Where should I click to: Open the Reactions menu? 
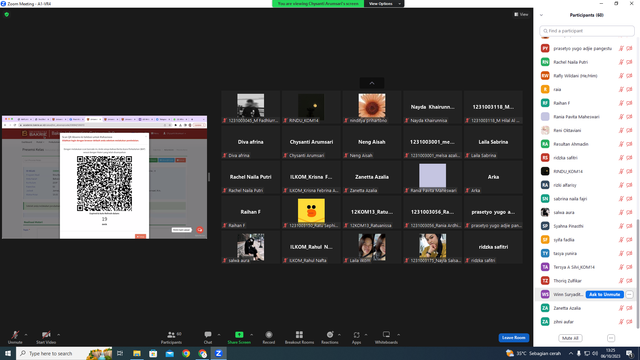[330, 337]
